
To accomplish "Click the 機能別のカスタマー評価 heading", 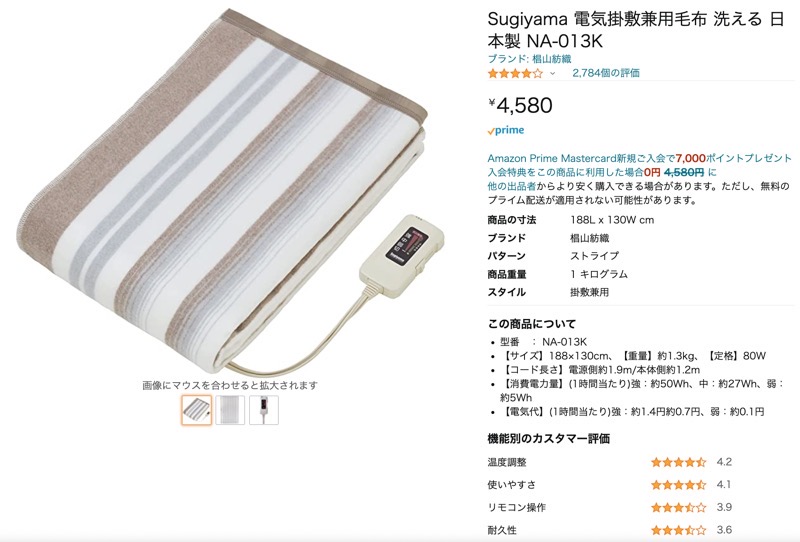I will click(x=548, y=438).
